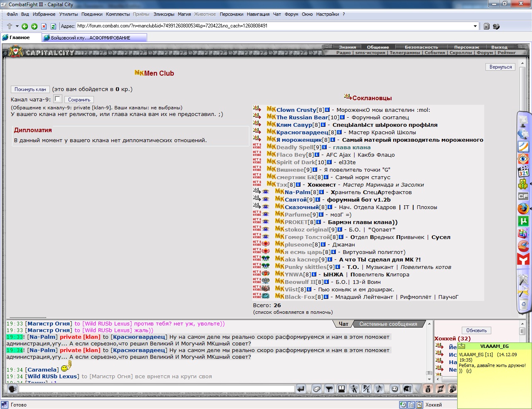
Task: Click the sms-история header link
Action: (x=370, y=53)
